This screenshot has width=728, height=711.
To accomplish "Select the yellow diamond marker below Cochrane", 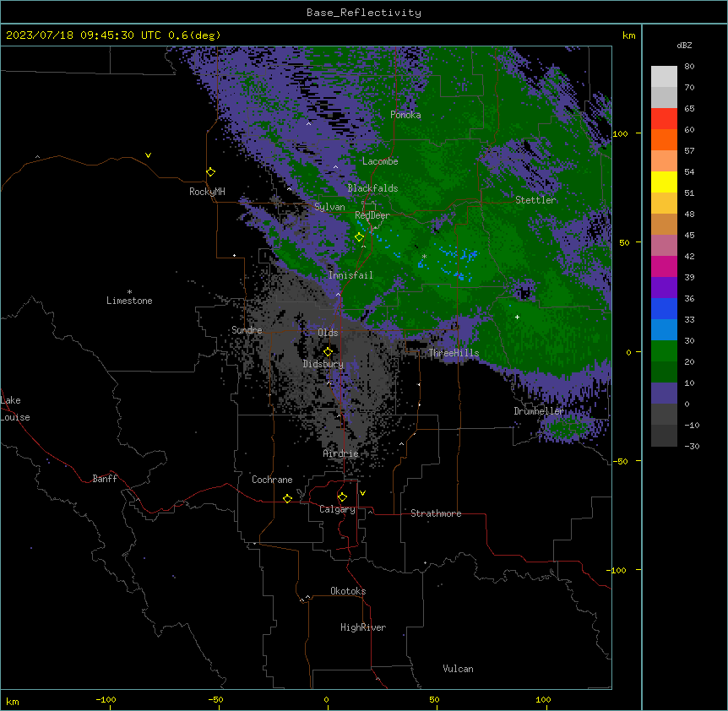I will tap(287, 498).
